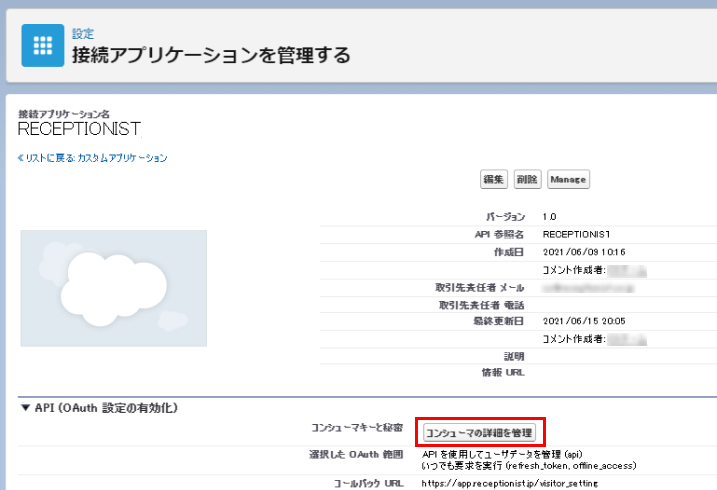Click the cloud logo image placeholder
The width and height of the screenshot is (717, 490).
[x=113, y=288]
